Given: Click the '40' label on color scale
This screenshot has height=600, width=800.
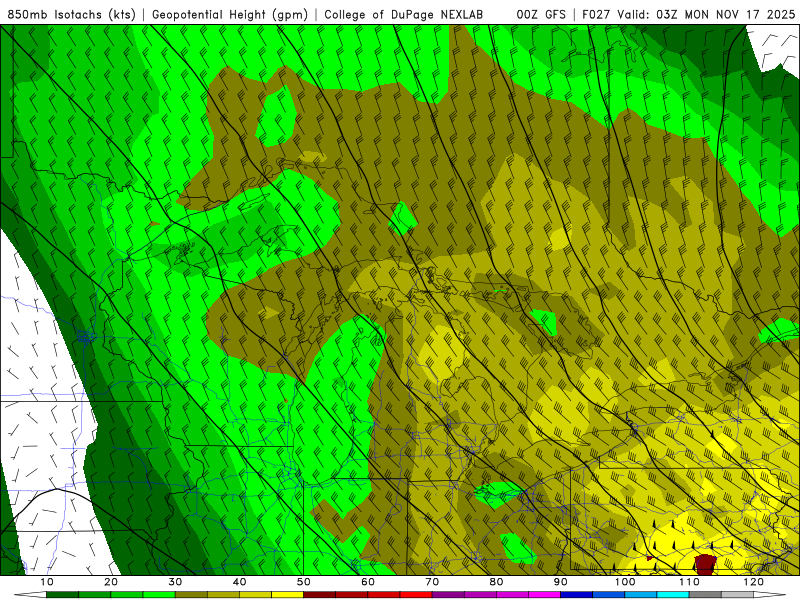Looking at the screenshot, I should pos(239,582).
